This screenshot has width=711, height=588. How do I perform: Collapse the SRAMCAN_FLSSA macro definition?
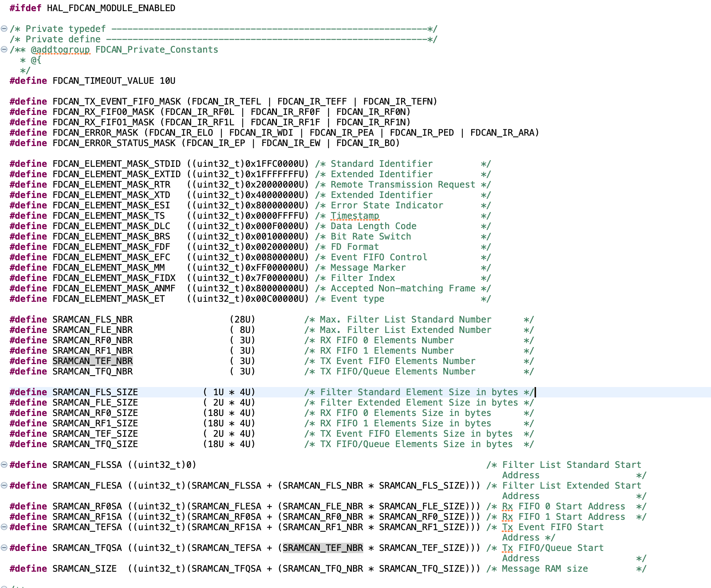(x=4, y=465)
